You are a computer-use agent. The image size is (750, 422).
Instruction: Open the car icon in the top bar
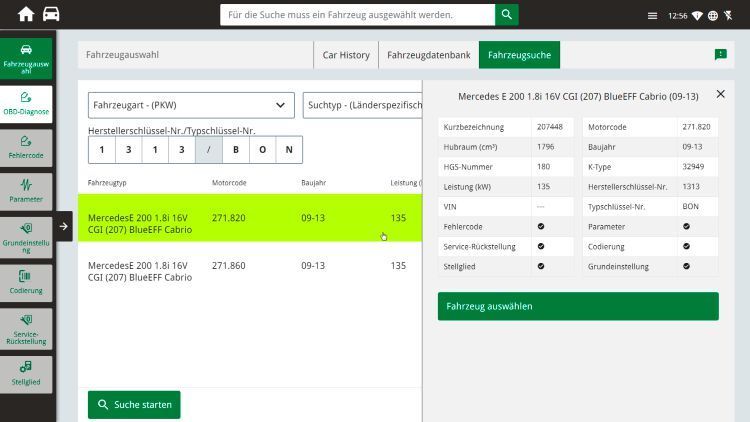click(x=51, y=14)
